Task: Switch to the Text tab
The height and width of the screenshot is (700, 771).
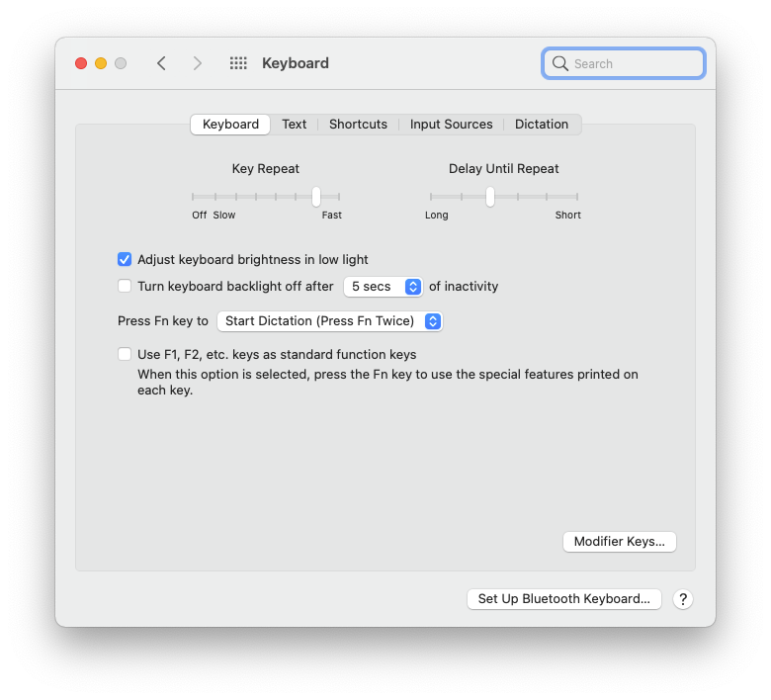Action: coord(294,125)
